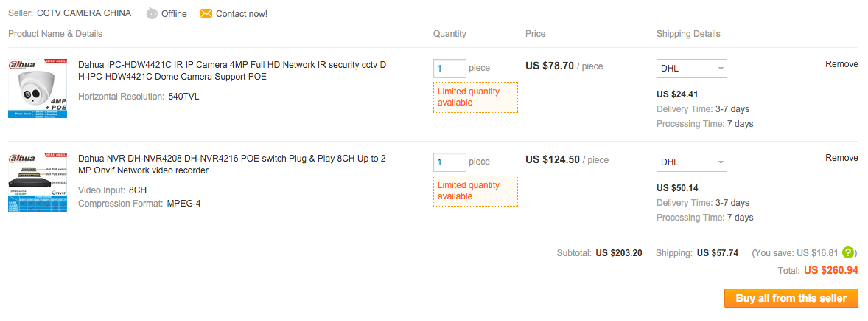This screenshot has height=321, width=868.
Task: Click the NVR shipping cost US $50.14
Action: (676, 187)
